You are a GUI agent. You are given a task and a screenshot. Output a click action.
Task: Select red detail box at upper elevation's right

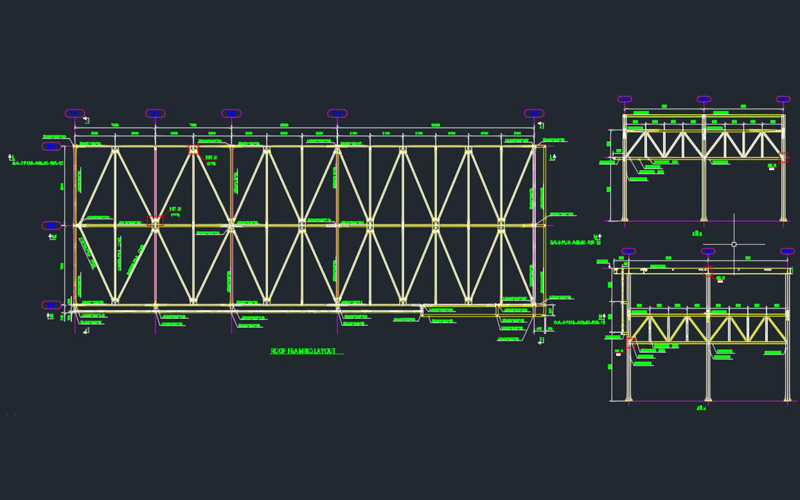coord(783,157)
